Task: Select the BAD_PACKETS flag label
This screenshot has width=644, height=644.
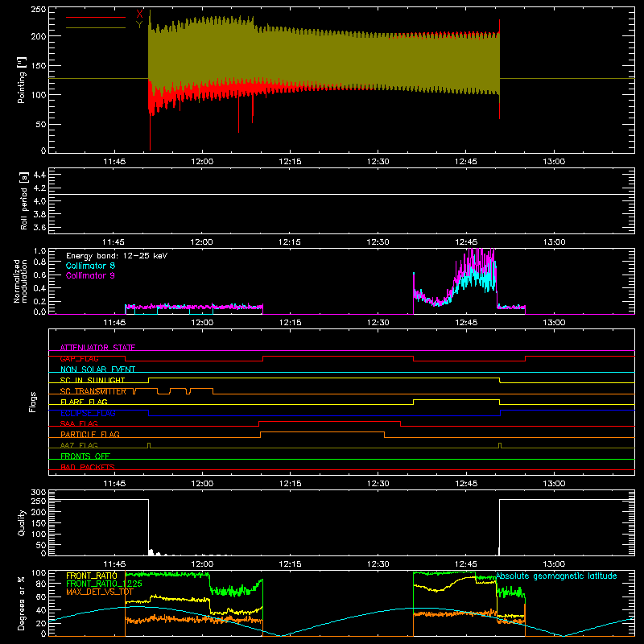Action: click(88, 467)
